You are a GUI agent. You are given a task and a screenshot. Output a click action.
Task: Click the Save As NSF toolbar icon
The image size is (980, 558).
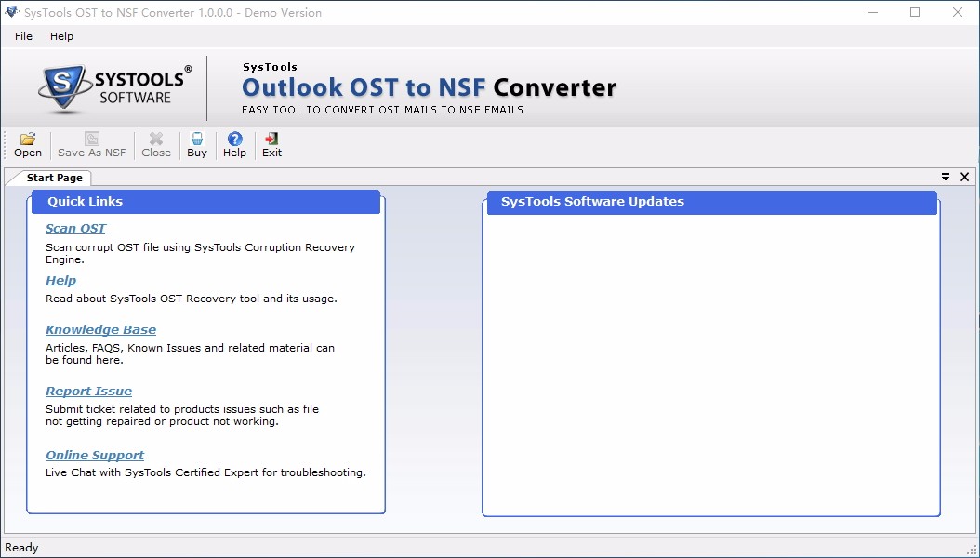[x=92, y=139]
